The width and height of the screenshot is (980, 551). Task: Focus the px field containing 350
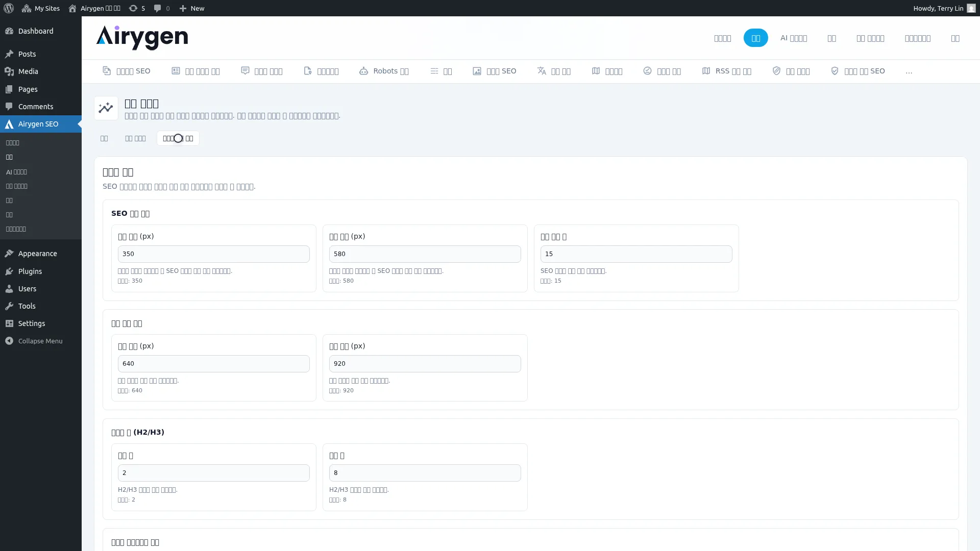click(x=214, y=254)
